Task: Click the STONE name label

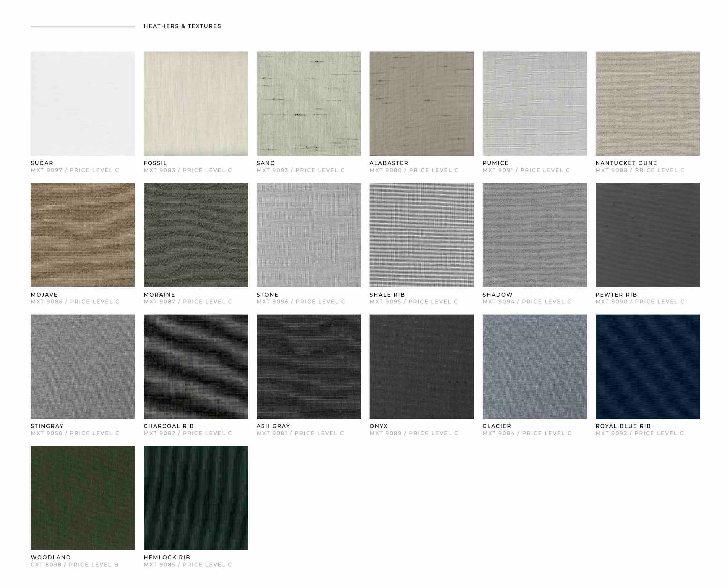Action: [268, 295]
